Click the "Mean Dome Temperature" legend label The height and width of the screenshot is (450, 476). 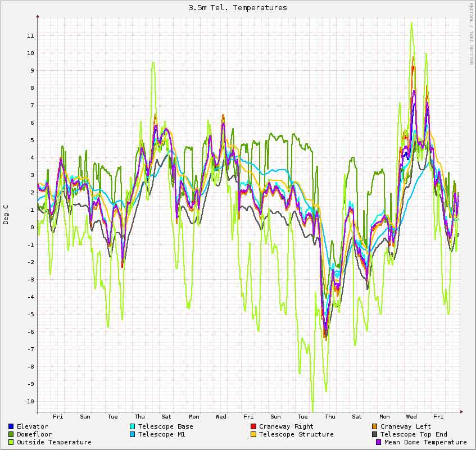(425, 443)
